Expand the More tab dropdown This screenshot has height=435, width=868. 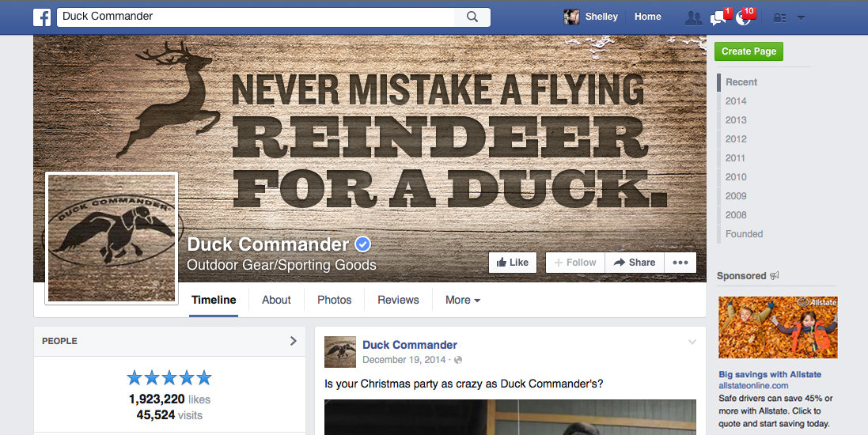463,300
